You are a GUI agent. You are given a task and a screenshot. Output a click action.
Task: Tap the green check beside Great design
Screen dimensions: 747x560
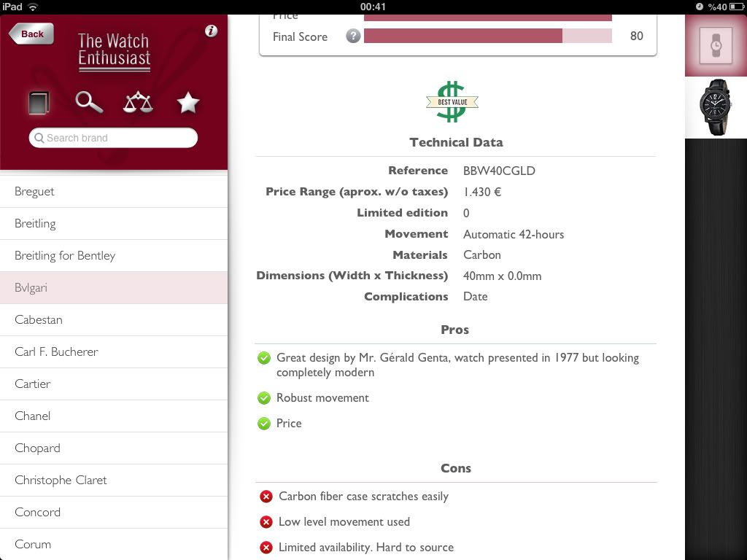point(264,357)
